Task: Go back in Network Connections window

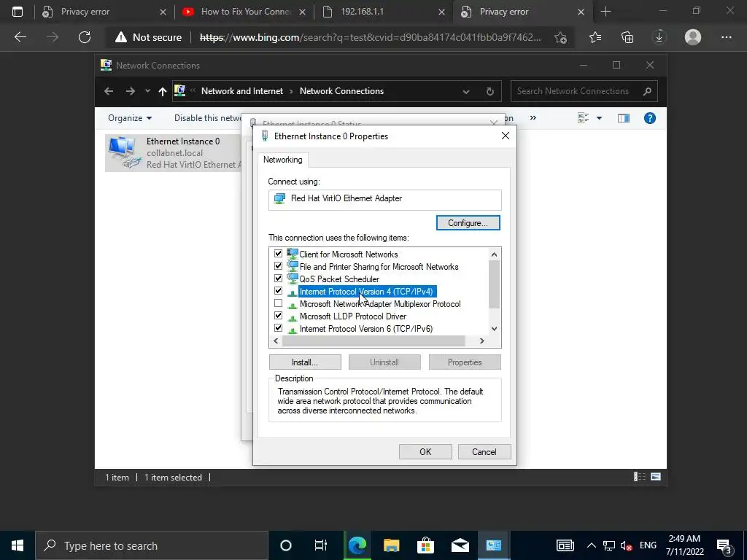Action: click(109, 91)
